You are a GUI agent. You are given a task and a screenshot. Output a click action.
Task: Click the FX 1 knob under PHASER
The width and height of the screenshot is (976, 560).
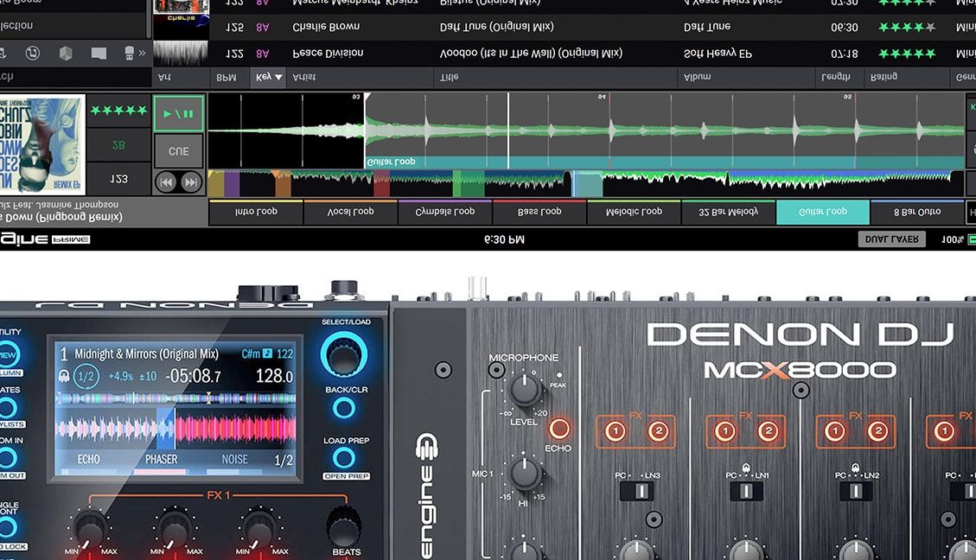pyautogui.click(x=175, y=529)
